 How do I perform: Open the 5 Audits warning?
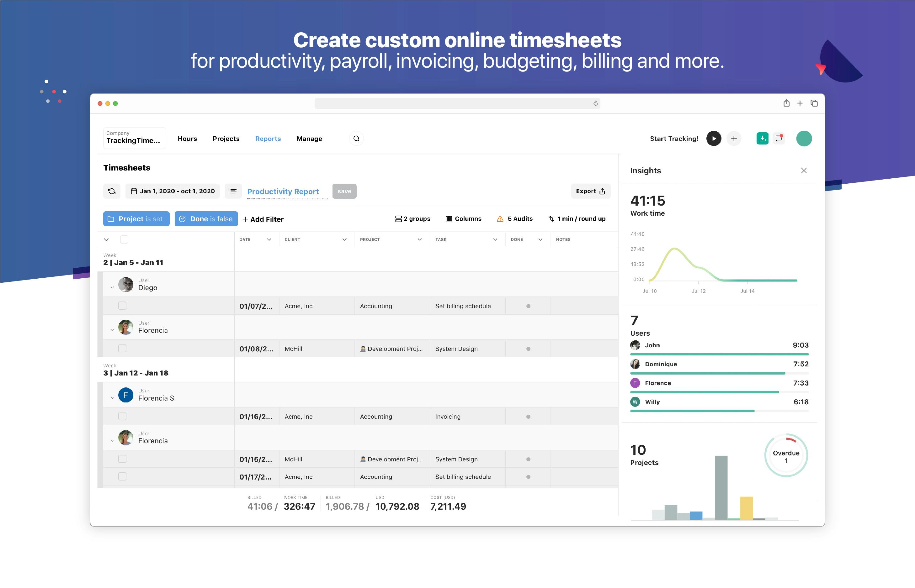[515, 219]
